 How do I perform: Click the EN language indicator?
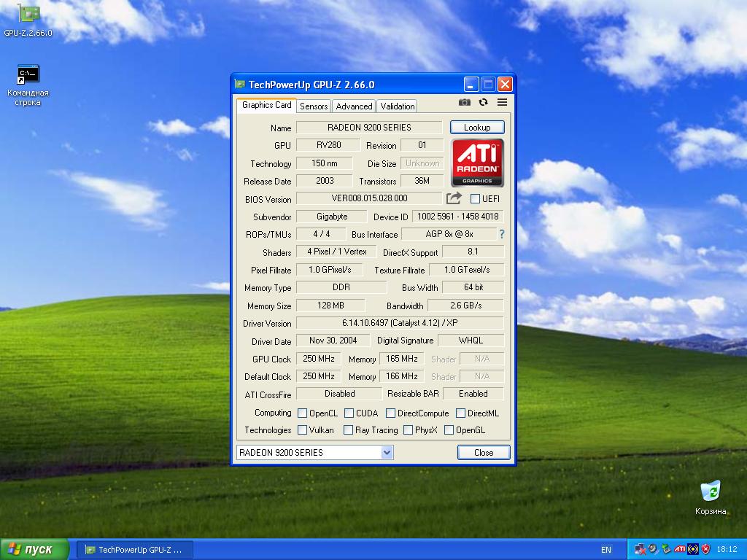(605, 550)
